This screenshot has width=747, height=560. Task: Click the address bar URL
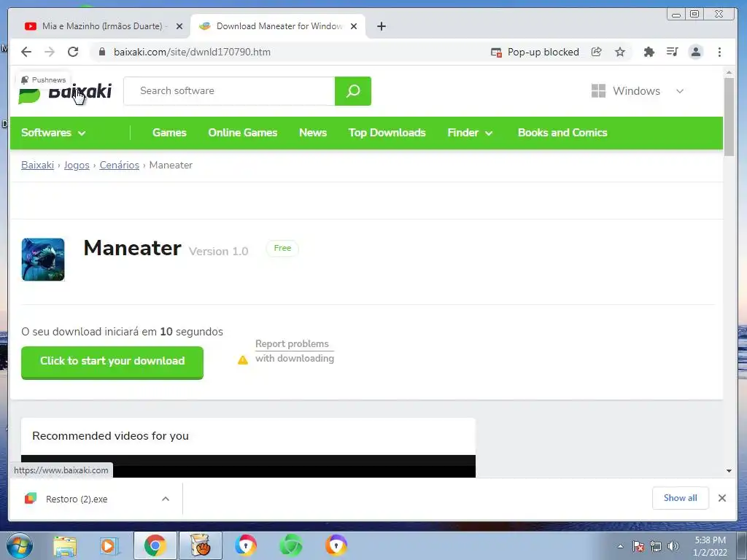point(192,52)
